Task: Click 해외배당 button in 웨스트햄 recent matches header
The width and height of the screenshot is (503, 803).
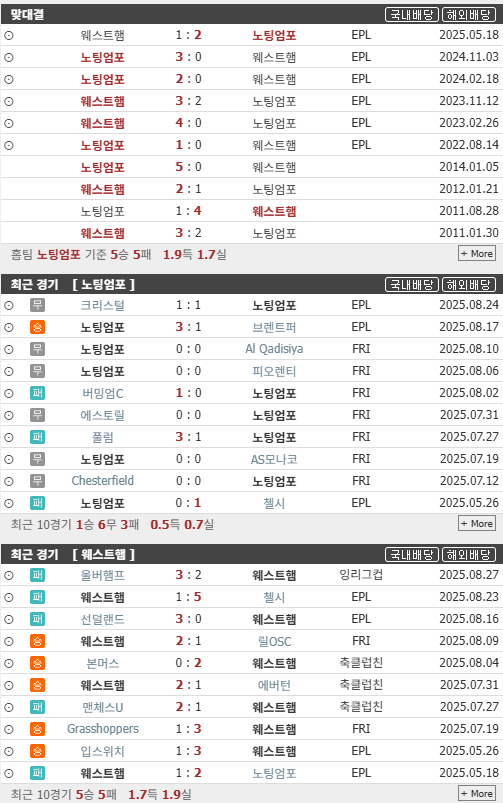Action: click(x=469, y=555)
